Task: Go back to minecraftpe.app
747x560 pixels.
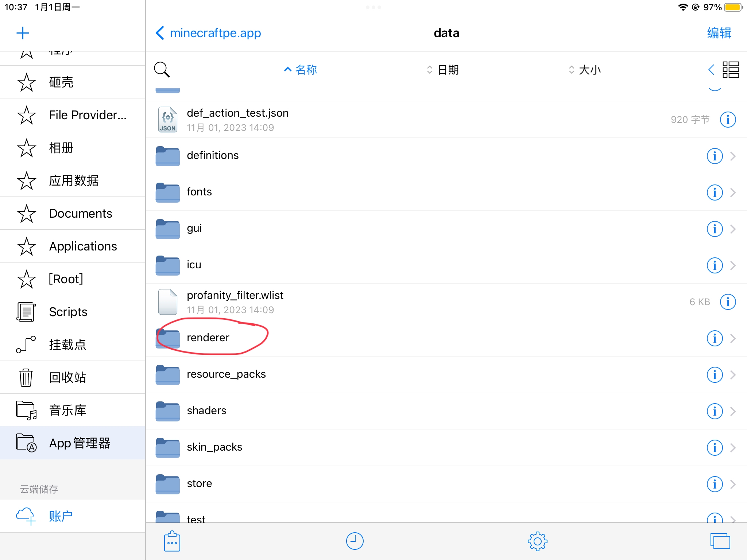Action: click(208, 33)
